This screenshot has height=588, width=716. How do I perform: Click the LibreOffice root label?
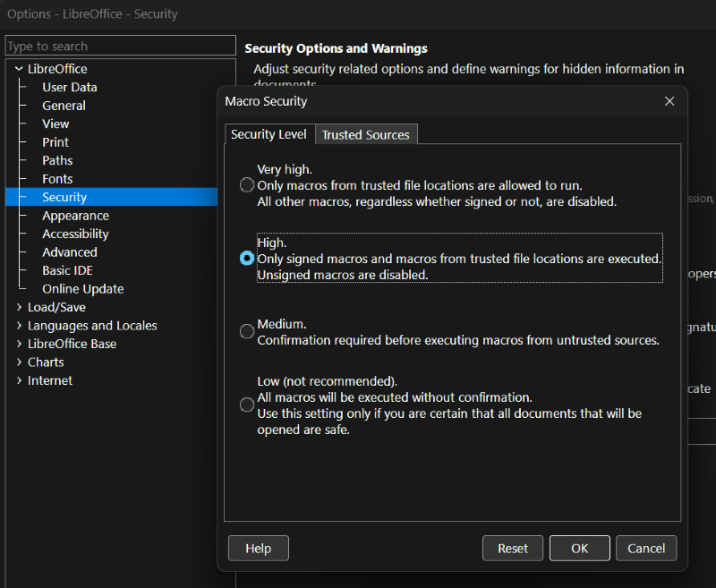pos(57,69)
